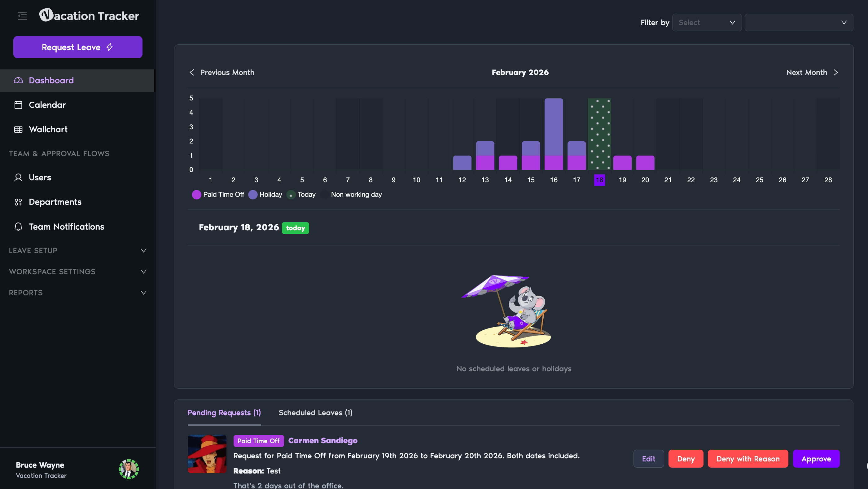
Task: Open Calendar from the sidebar icon
Action: tap(19, 105)
